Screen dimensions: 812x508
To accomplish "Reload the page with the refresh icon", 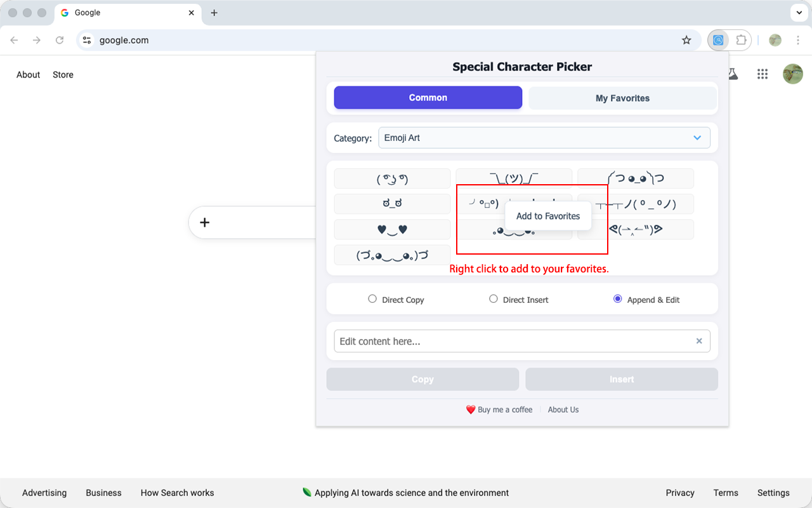I will [x=60, y=39].
